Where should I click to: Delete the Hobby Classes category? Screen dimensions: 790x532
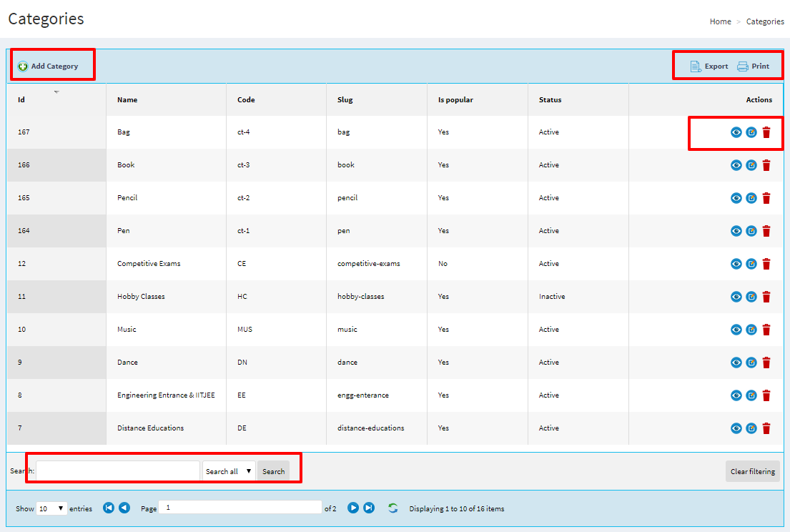click(766, 297)
